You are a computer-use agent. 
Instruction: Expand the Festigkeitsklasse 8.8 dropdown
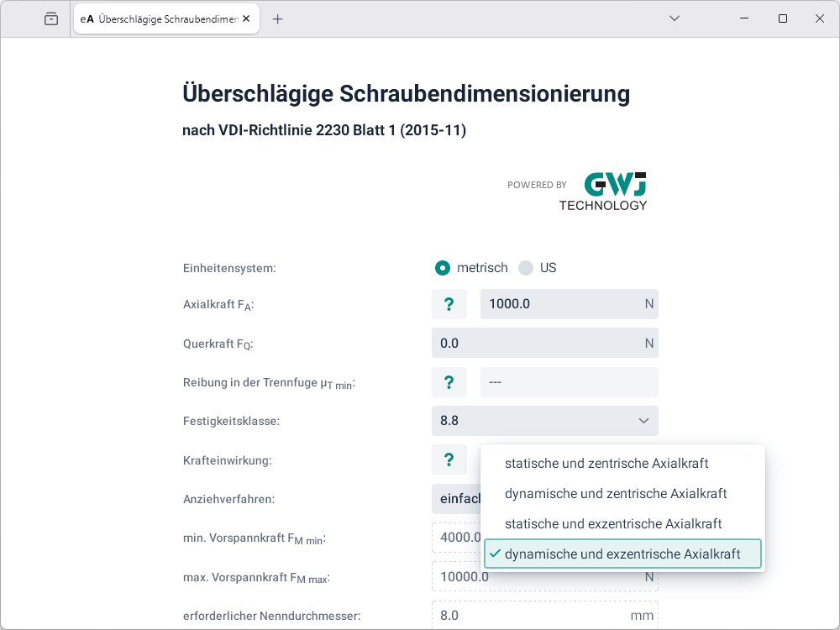click(544, 421)
